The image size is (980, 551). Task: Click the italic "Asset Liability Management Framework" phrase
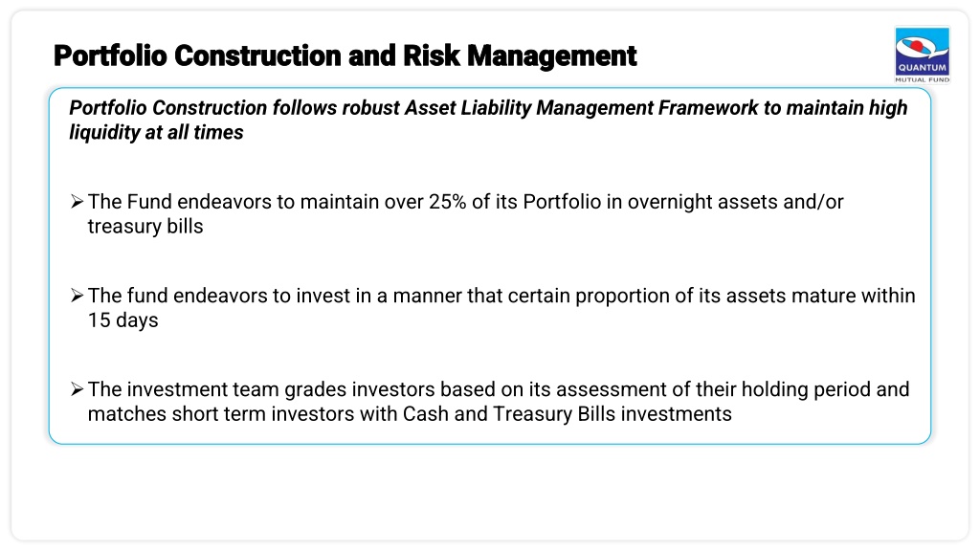pyautogui.click(x=581, y=108)
